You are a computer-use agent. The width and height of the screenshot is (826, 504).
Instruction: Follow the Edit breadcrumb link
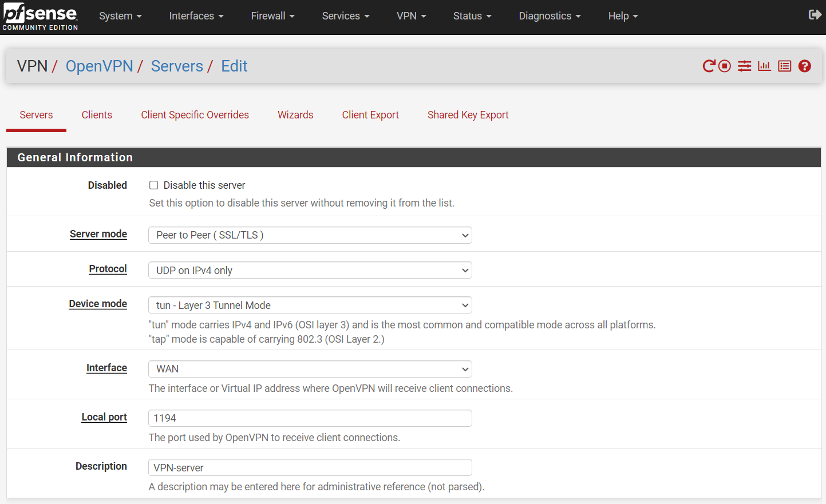(x=234, y=66)
